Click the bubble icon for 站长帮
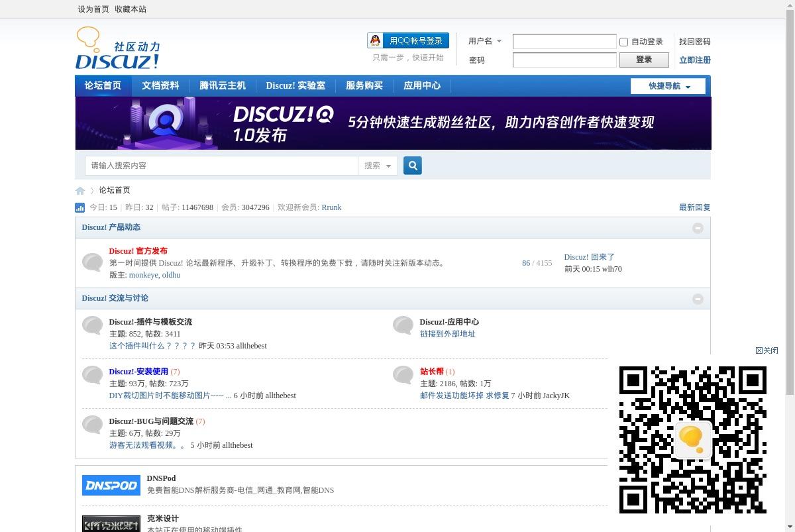The height and width of the screenshot is (532, 795). tap(403, 375)
